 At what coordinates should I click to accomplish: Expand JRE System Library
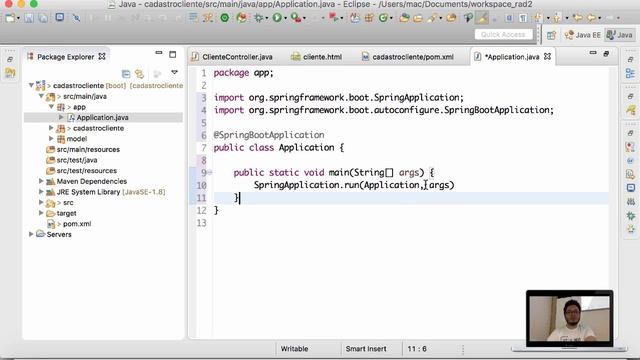[41, 191]
